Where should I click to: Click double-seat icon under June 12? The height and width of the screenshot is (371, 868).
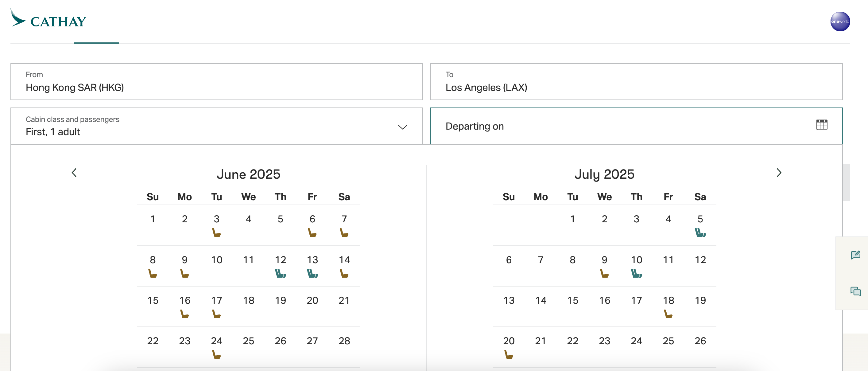tap(280, 273)
